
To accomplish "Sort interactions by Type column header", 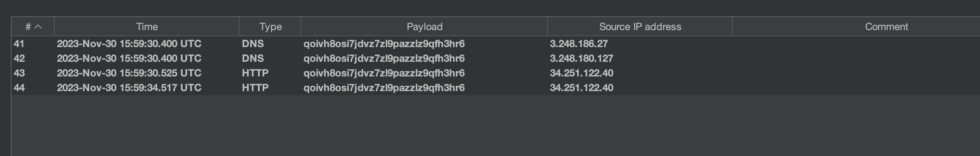I will point(270,27).
